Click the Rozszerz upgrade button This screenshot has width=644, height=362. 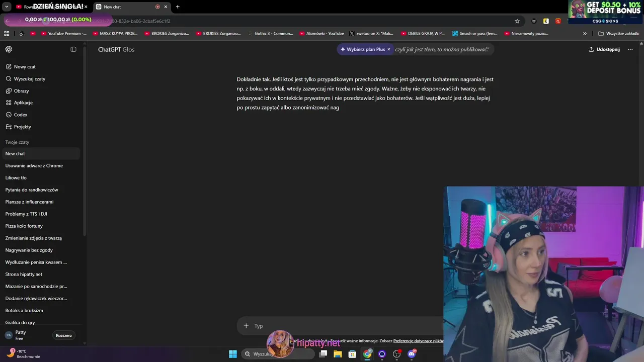[x=64, y=335]
